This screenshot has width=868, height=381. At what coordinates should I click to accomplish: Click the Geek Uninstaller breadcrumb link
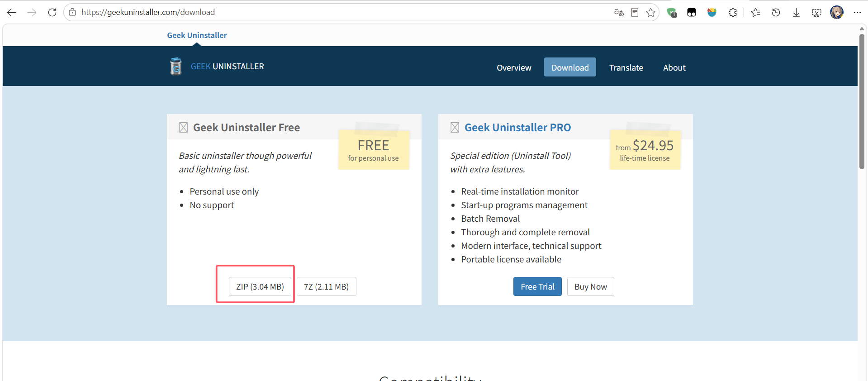coord(197,35)
